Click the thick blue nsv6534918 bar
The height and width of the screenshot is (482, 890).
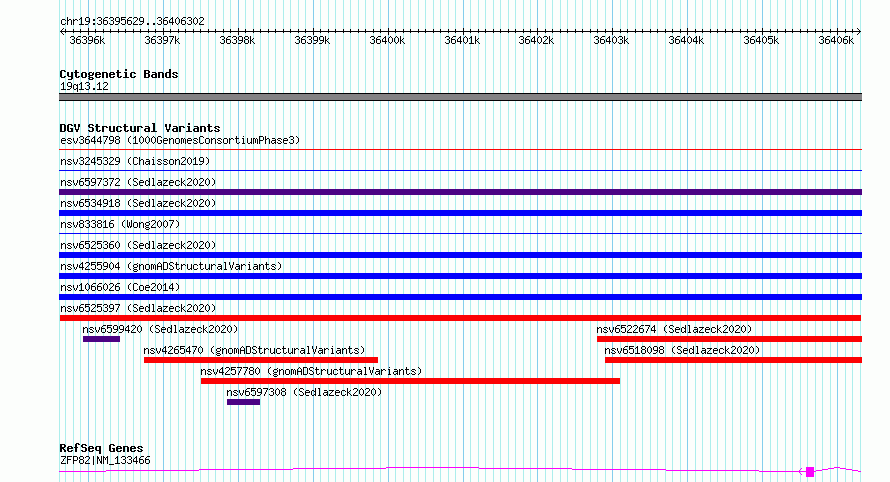461,213
